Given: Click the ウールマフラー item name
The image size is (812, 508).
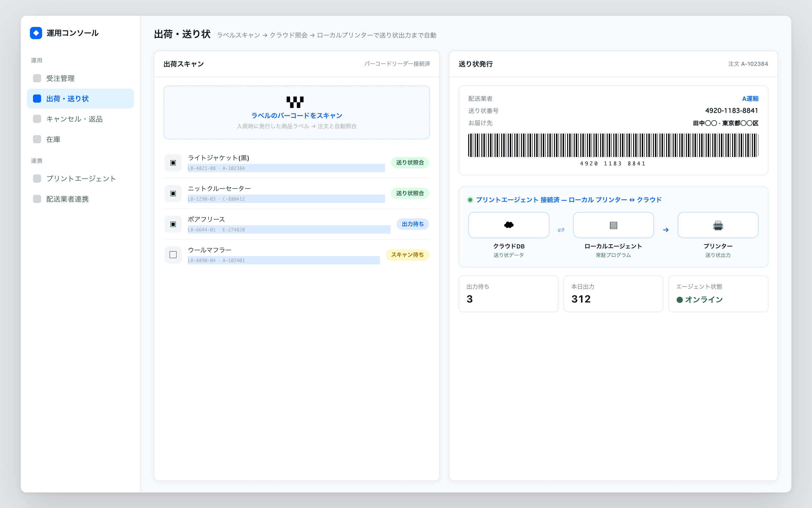Looking at the screenshot, I should click(210, 250).
